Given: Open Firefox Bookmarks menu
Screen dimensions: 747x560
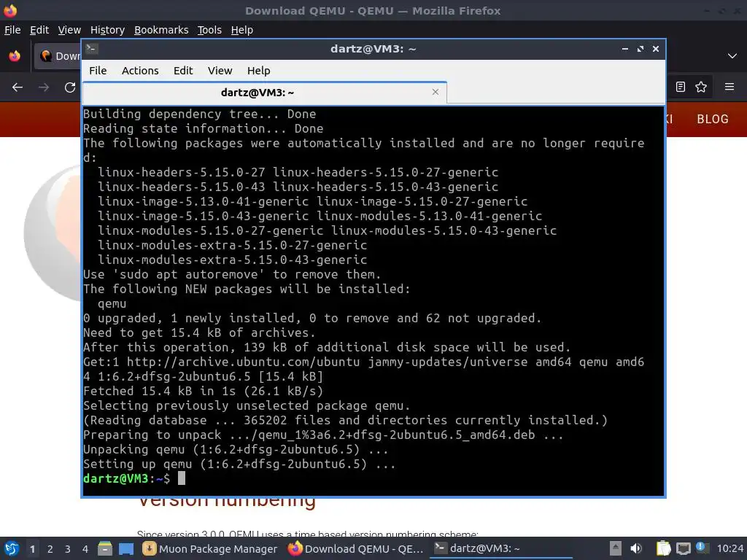Looking at the screenshot, I should [161, 30].
